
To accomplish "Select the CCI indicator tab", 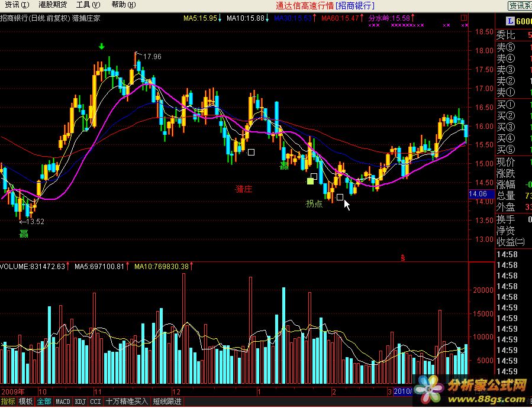I will pos(95,401).
